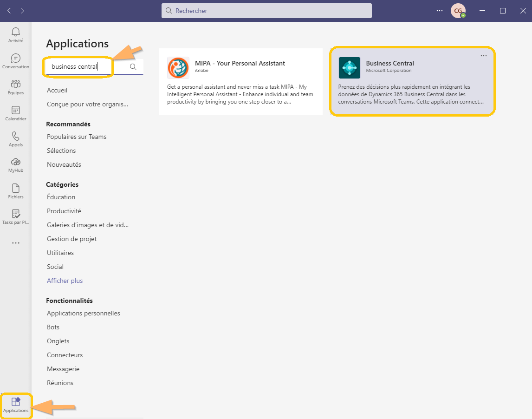Select Productivité category

coord(64,211)
